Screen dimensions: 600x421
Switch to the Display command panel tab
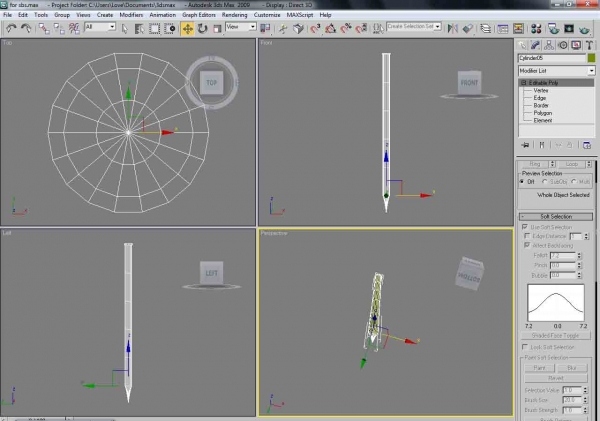point(576,46)
